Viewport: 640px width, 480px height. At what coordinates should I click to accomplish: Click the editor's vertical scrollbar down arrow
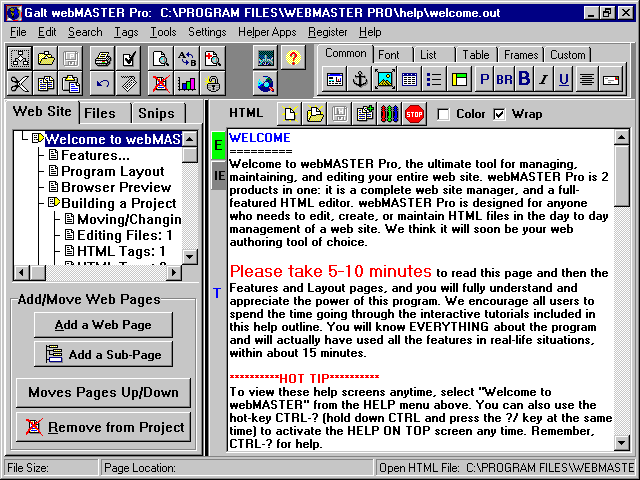(x=622, y=442)
